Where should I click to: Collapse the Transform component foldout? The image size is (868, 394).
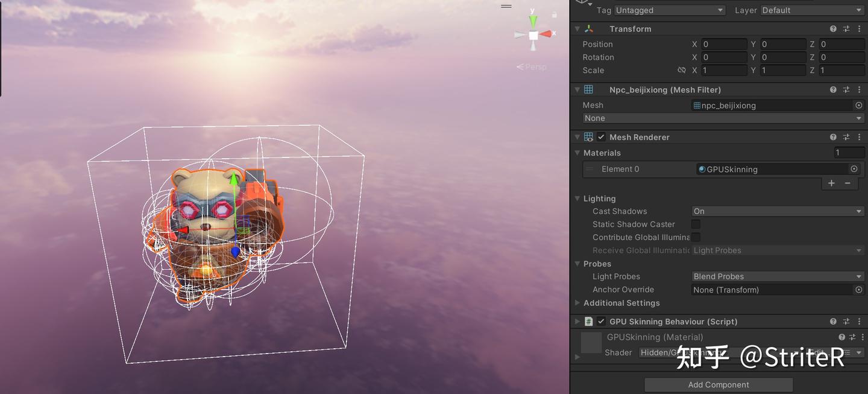577,29
